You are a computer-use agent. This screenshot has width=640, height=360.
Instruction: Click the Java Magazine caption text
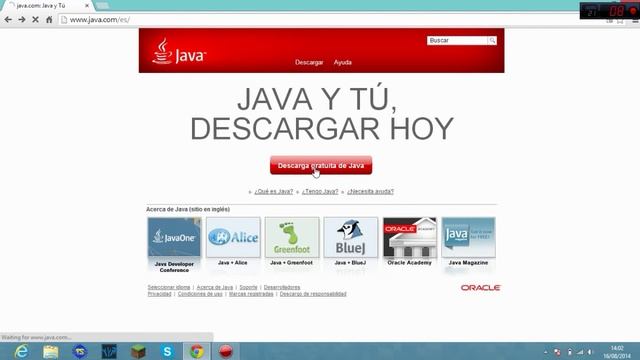(468, 263)
